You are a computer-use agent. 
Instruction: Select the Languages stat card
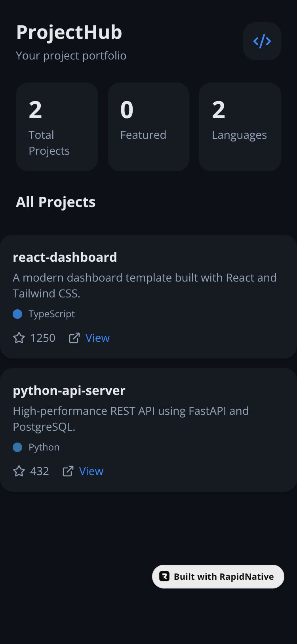coord(240,127)
